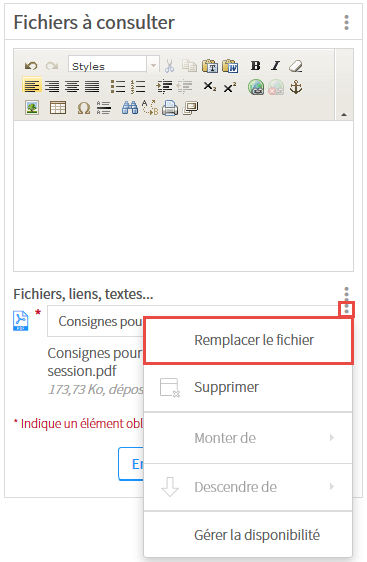This screenshot has height=562, width=367.
Task: Insert a table using the table icon
Action: (58, 108)
